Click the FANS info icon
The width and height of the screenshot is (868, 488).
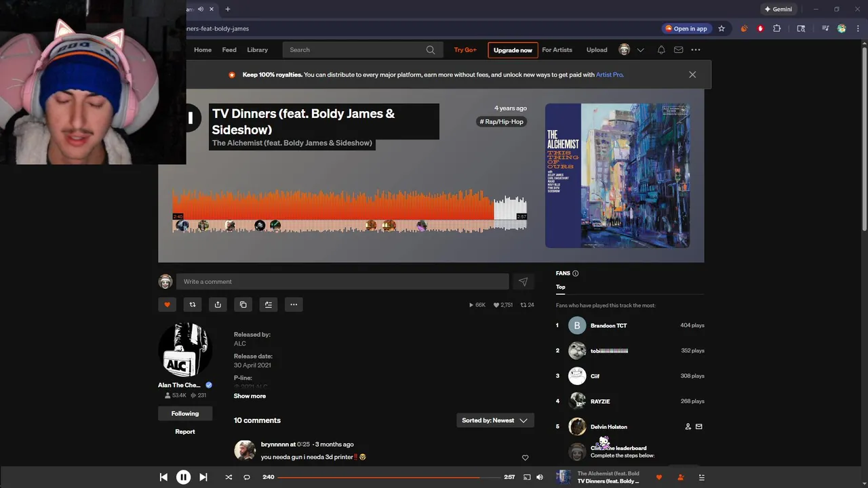coord(576,273)
